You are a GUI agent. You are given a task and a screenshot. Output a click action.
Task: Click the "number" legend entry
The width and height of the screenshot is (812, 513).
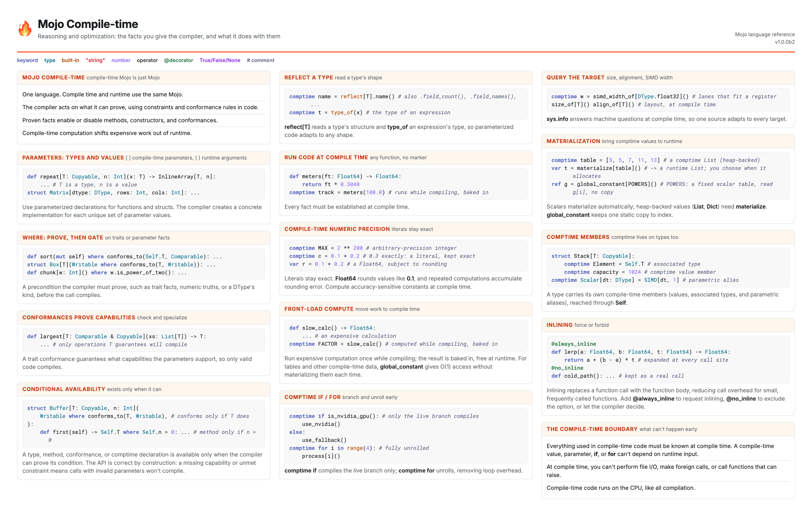pyautogui.click(x=121, y=60)
